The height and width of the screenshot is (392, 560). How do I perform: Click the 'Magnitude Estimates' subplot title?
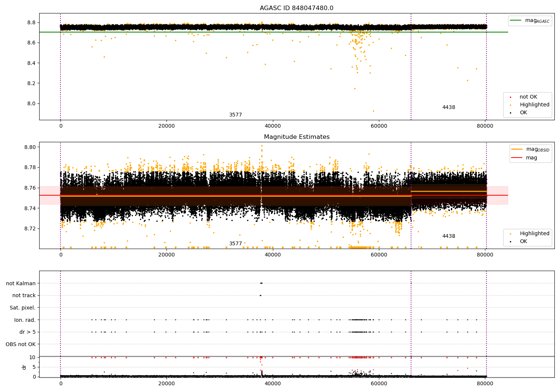(x=297, y=137)
